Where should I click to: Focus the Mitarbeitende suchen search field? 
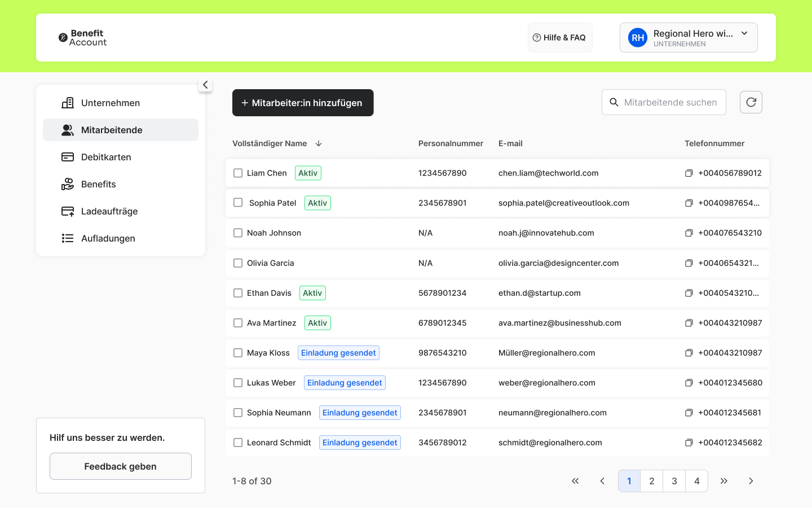[x=664, y=102]
